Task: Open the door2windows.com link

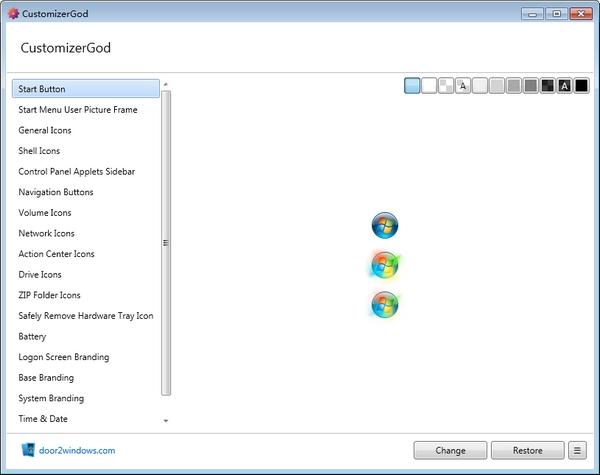Action: coord(77,451)
